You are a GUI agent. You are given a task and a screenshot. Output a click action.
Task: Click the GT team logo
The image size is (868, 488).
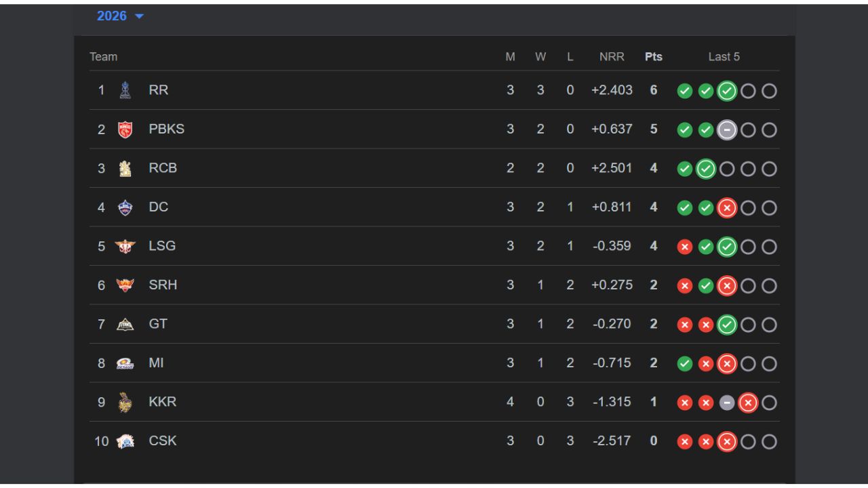pyautogui.click(x=125, y=324)
